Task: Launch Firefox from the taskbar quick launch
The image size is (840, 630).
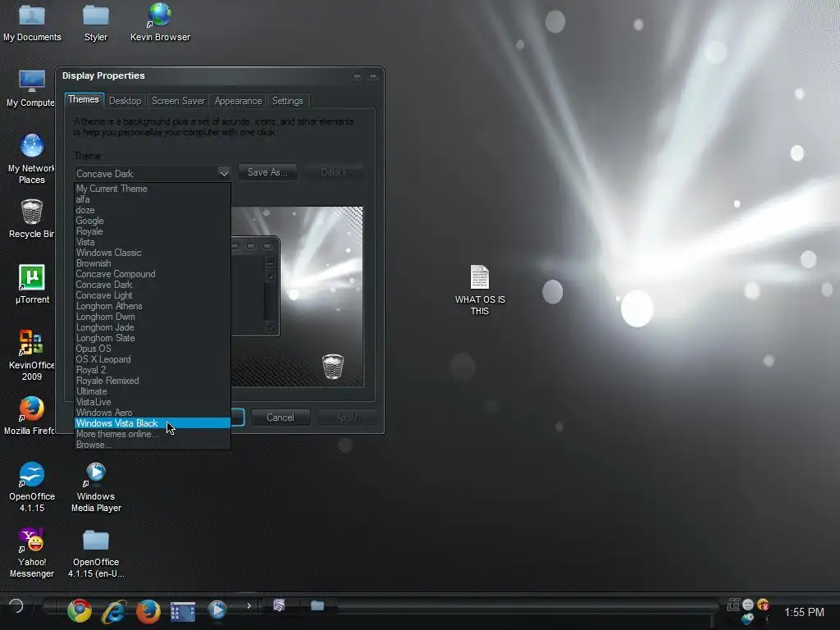Action: tap(148, 610)
